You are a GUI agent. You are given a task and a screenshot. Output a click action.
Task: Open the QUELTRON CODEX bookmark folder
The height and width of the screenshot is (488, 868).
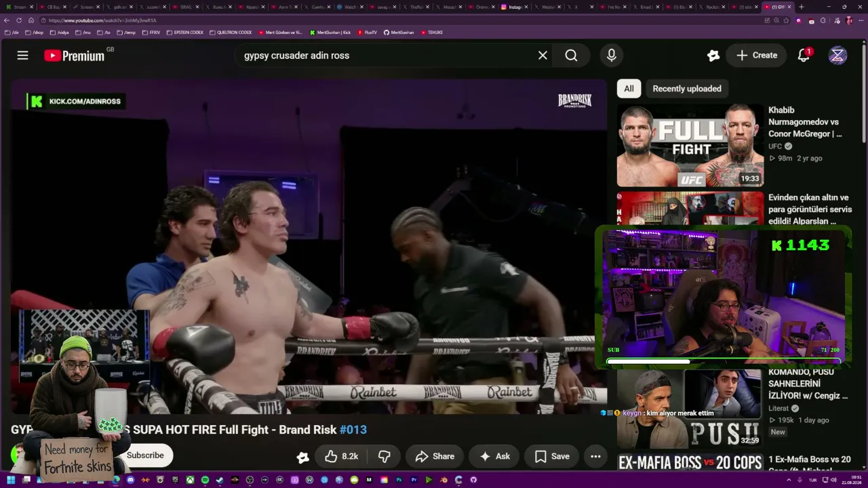[231, 33]
